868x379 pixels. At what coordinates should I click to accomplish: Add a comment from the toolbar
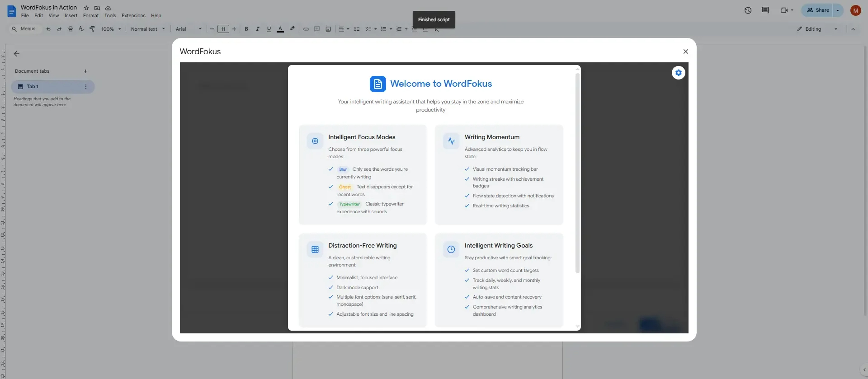click(x=317, y=29)
